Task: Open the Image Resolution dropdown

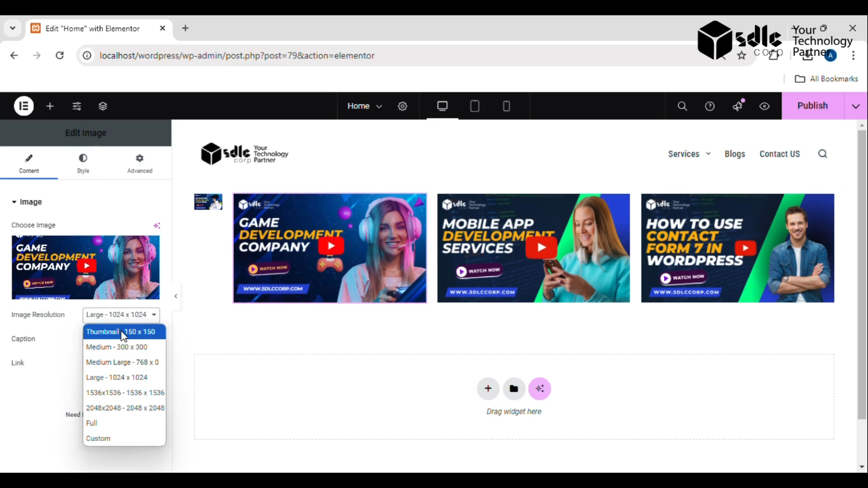Action: (121, 315)
